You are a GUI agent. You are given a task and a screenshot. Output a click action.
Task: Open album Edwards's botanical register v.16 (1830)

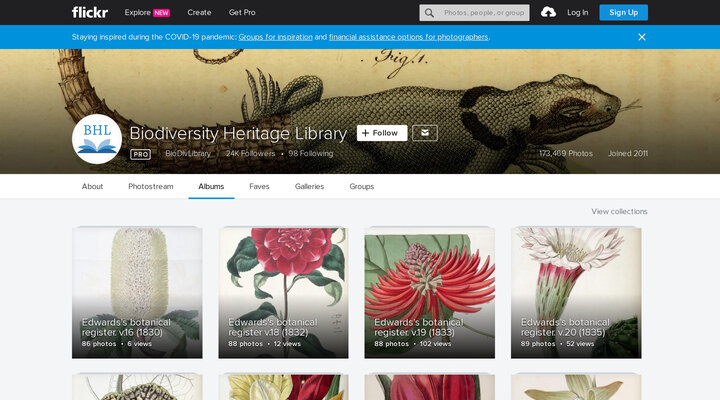[x=137, y=293]
